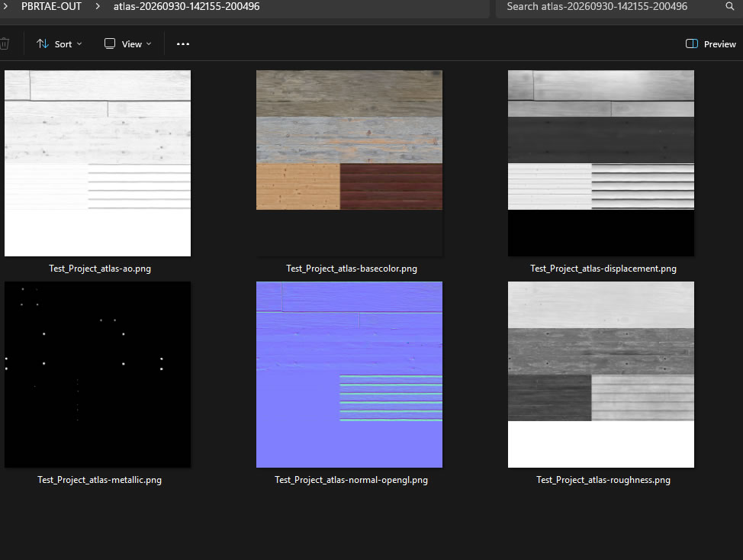The width and height of the screenshot is (743, 560).
Task: Click the Test_Project_atlas-ao.png file name
Action: pos(100,269)
